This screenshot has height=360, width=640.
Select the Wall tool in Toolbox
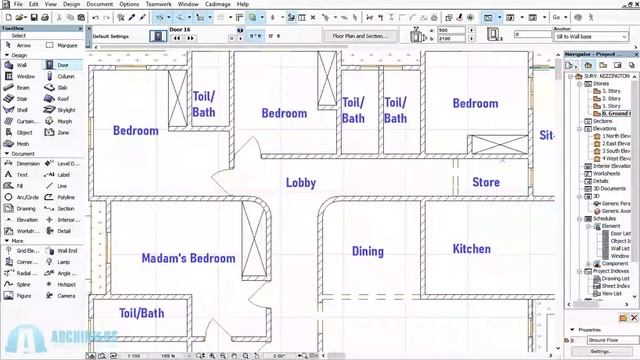pyautogui.click(x=16, y=65)
